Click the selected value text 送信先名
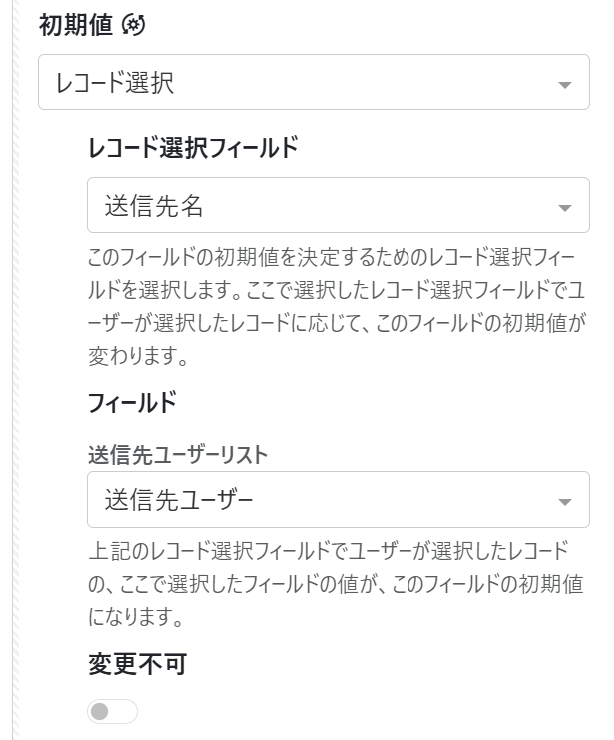This screenshot has height=740, width=614. pos(154,206)
